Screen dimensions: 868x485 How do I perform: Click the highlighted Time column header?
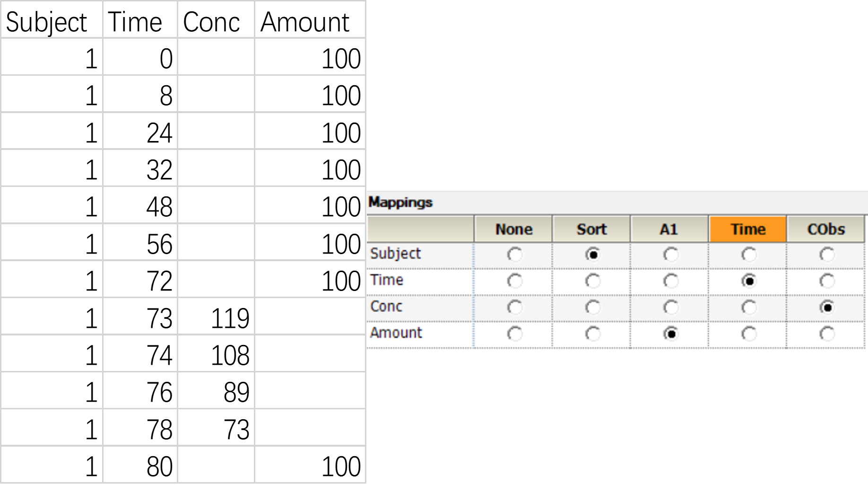(748, 229)
